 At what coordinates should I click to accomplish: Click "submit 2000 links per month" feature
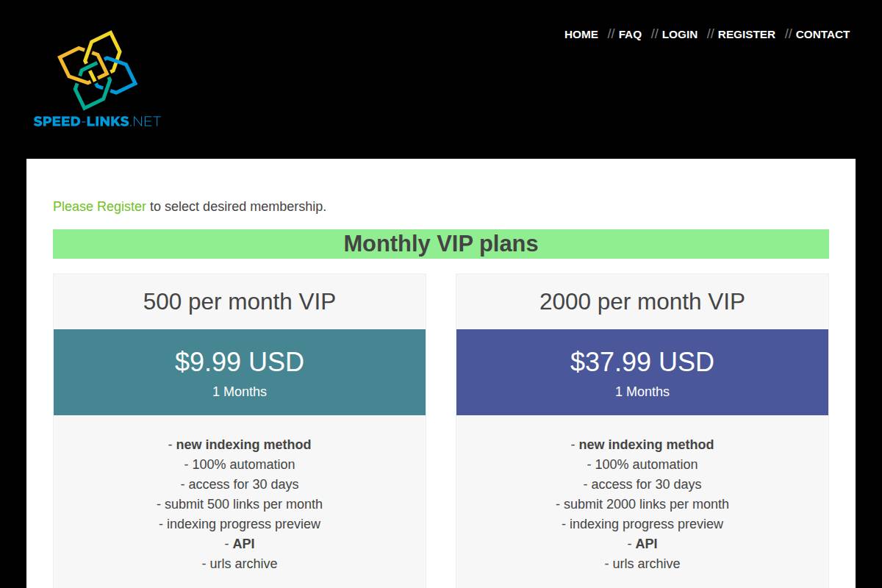(642, 504)
